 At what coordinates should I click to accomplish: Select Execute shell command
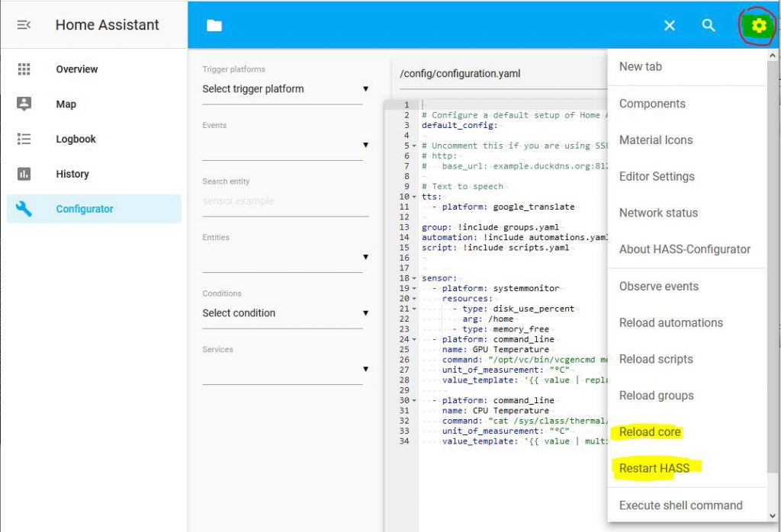click(687, 505)
